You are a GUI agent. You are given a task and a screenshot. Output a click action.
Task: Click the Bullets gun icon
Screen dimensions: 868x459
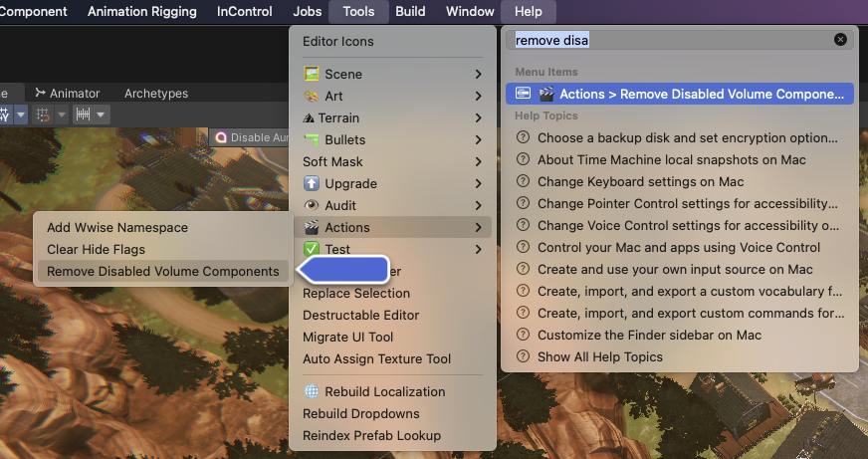[312, 139]
